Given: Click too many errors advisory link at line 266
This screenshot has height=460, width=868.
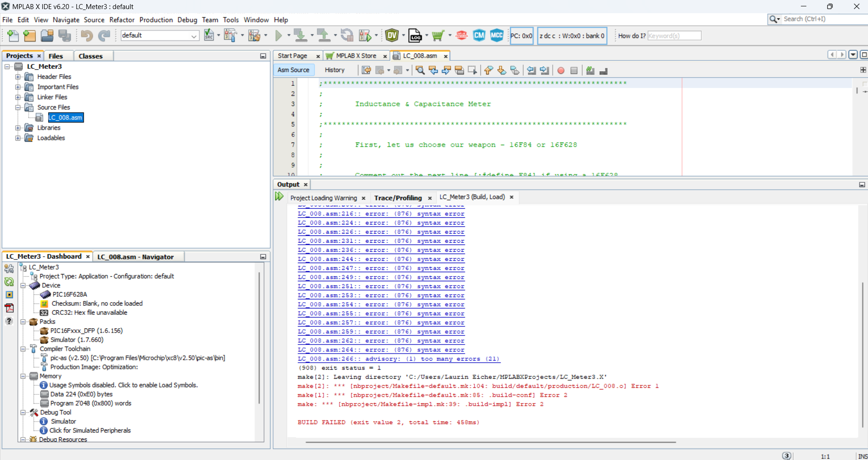Looking at the screenshot, I should (x=398, y=359).
